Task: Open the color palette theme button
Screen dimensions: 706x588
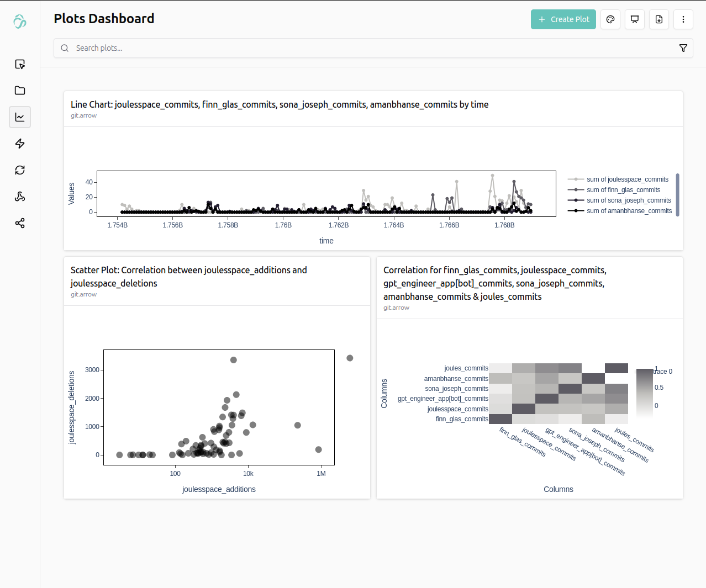Action: [610, 19]
